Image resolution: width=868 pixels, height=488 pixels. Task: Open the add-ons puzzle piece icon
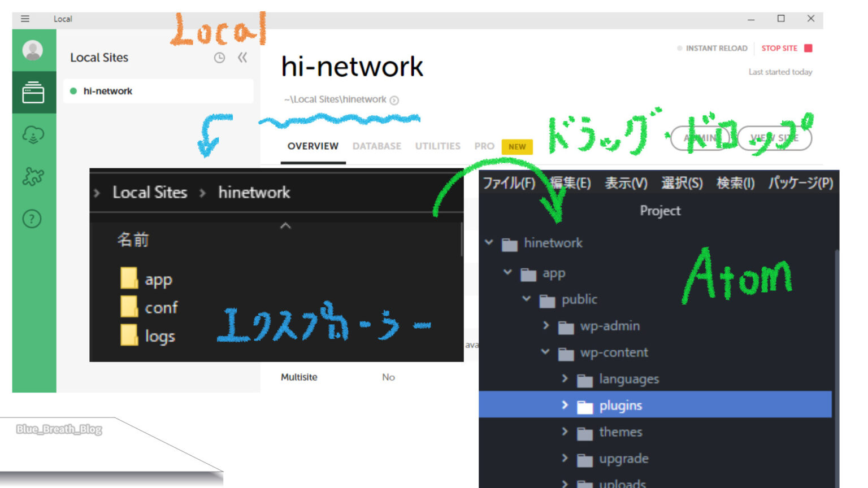(33, 177)
